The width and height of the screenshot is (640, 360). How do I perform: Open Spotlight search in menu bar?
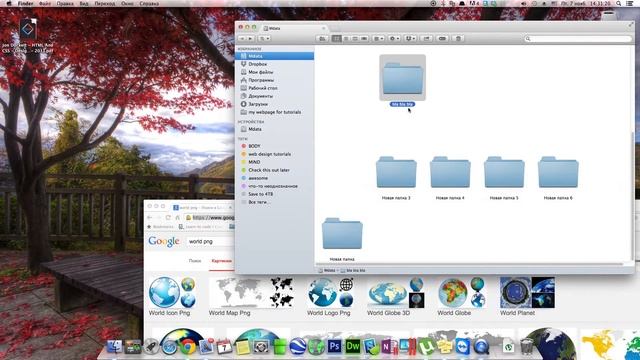[x=619, y=3]
